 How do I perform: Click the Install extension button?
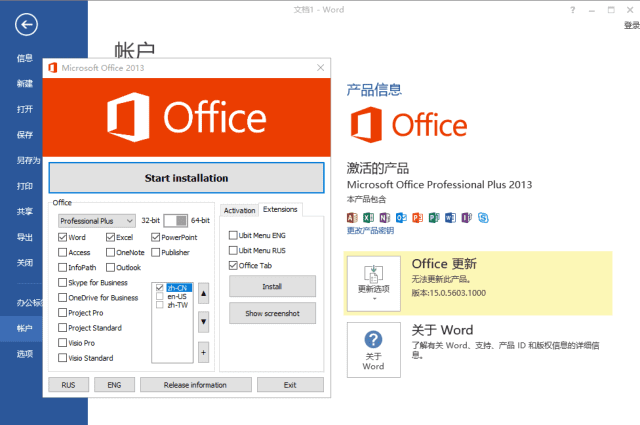[272, 286]
